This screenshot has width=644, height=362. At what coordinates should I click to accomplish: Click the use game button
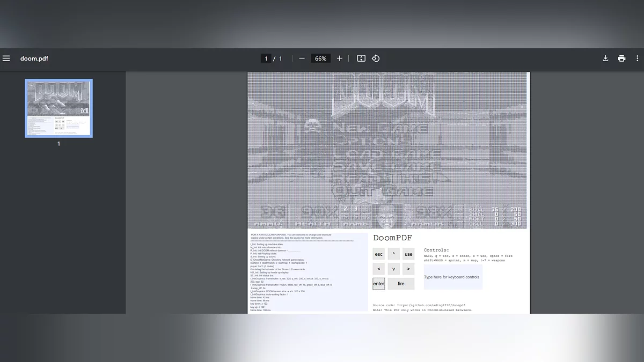point(408,254)
